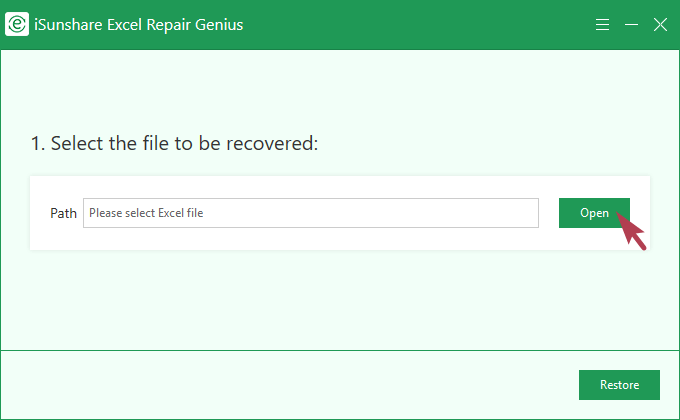Image resolution: width=680 pixels, height=420 pixels.
Task: Click the "Path" label
Action: (x=63, y=213)
